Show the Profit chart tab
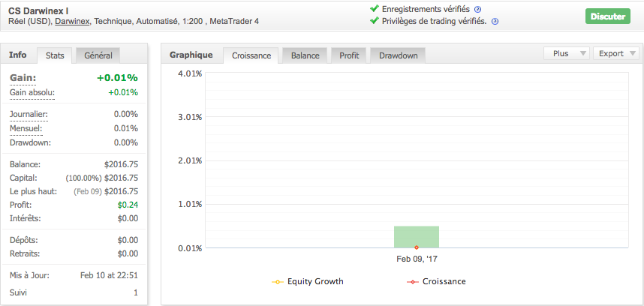 point(349,55)
